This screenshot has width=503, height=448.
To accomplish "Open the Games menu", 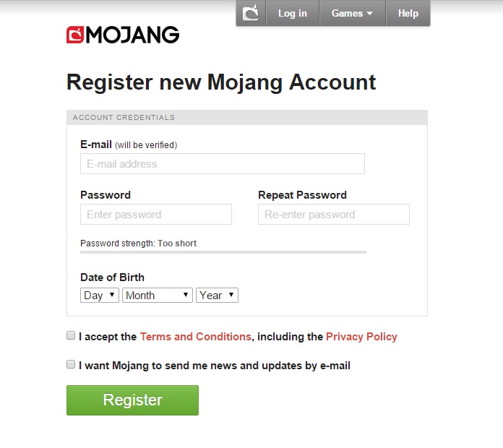I will pyautogui.click(x=352, y=13).
